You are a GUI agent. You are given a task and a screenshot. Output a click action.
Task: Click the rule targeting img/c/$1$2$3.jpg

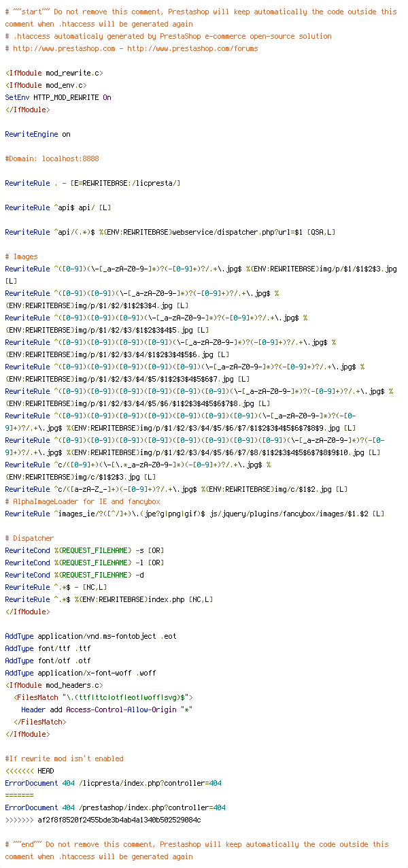(x=137, y=471)
